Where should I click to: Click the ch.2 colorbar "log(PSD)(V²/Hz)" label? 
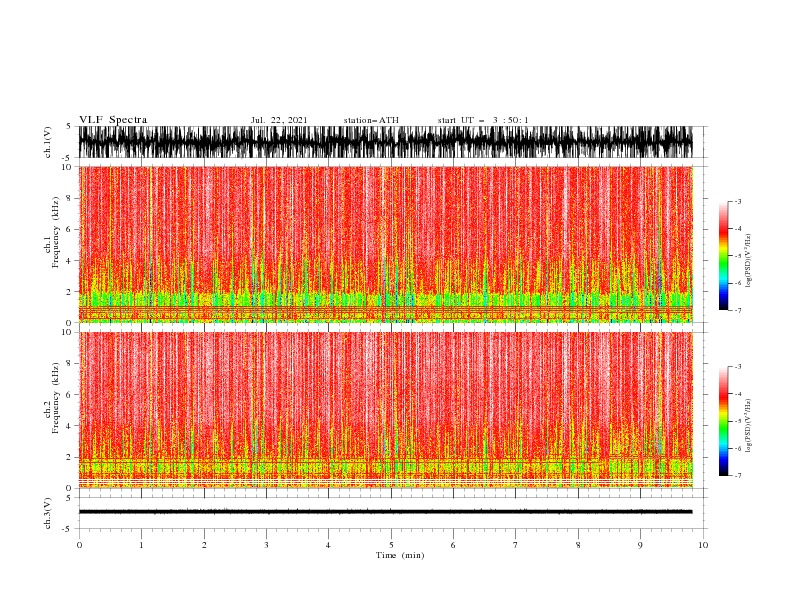point(748,425)
